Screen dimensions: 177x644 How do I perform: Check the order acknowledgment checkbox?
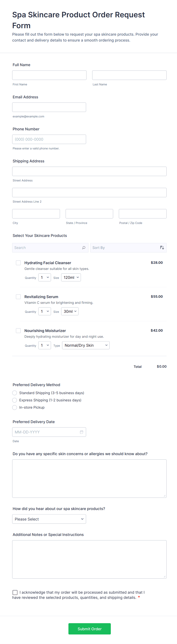click(15, 592)
